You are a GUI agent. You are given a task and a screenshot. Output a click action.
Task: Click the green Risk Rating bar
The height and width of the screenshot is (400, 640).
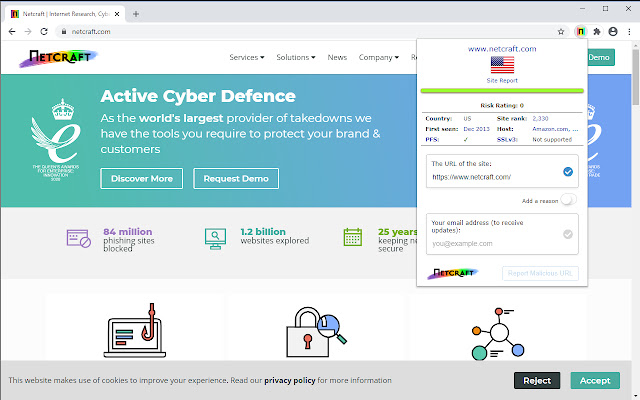(502, 90)
